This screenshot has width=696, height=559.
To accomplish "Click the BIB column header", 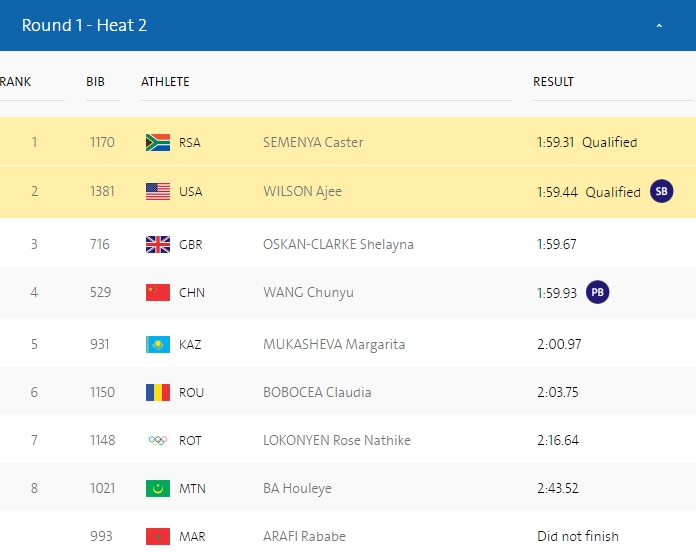I will click(x=95, y=82).
